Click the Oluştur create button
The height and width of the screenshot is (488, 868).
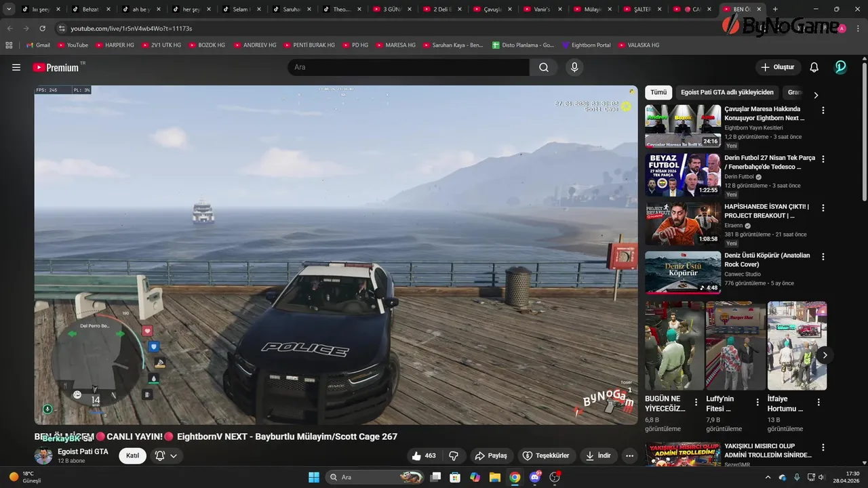pyautogui.click(x=778, y=67)
